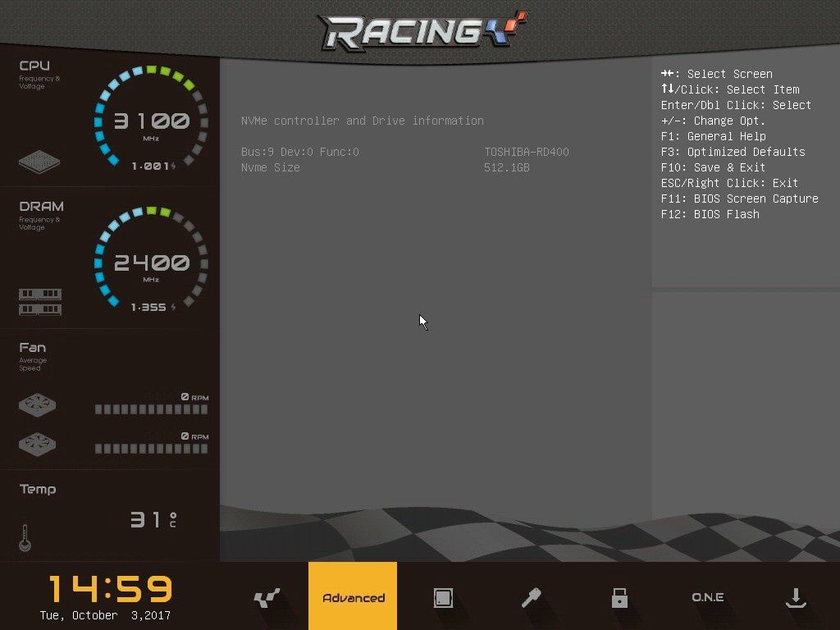The image size is (840, 630).
Task: Click the first fan icon
Action: pos(37,405)
